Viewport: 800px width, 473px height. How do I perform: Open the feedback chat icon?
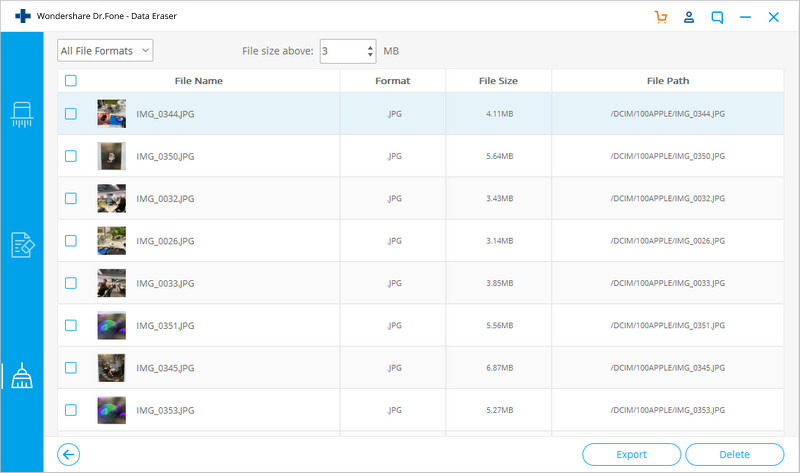717,17
